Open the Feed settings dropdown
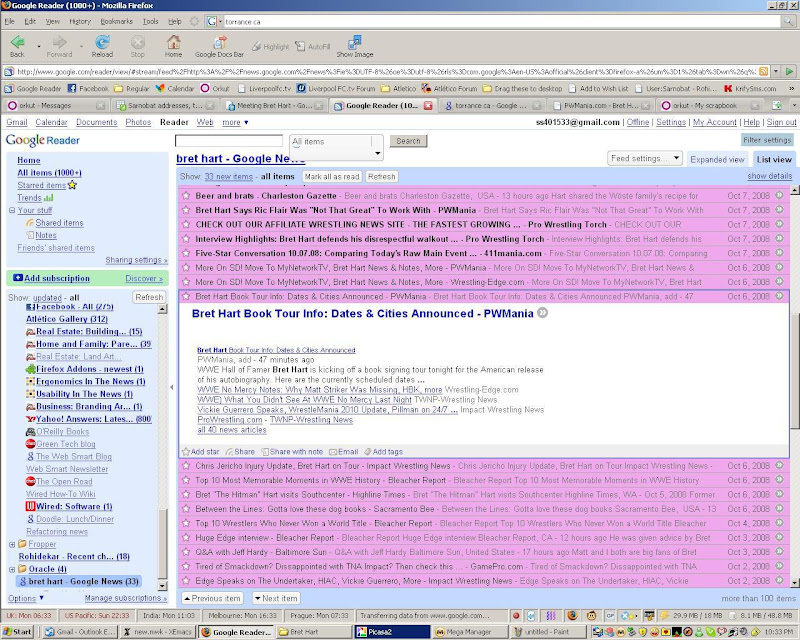The image size is (800, 640). click(x=645, y=158)
